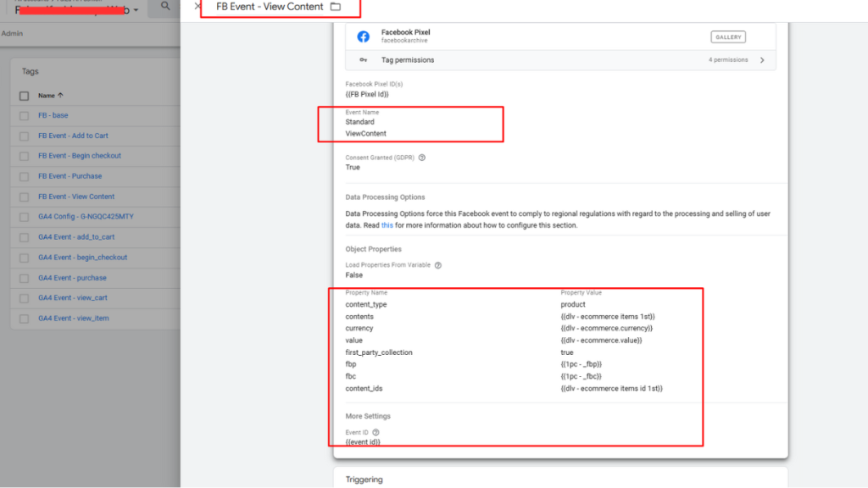
Task: Click the ViewContent event name value
Action: [x=366, y=133]
